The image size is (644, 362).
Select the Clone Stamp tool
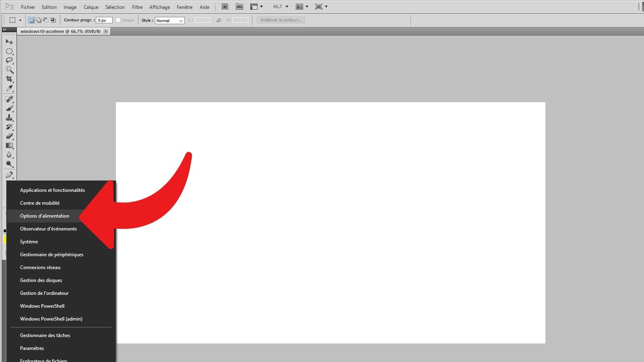[x=9, y=117]
